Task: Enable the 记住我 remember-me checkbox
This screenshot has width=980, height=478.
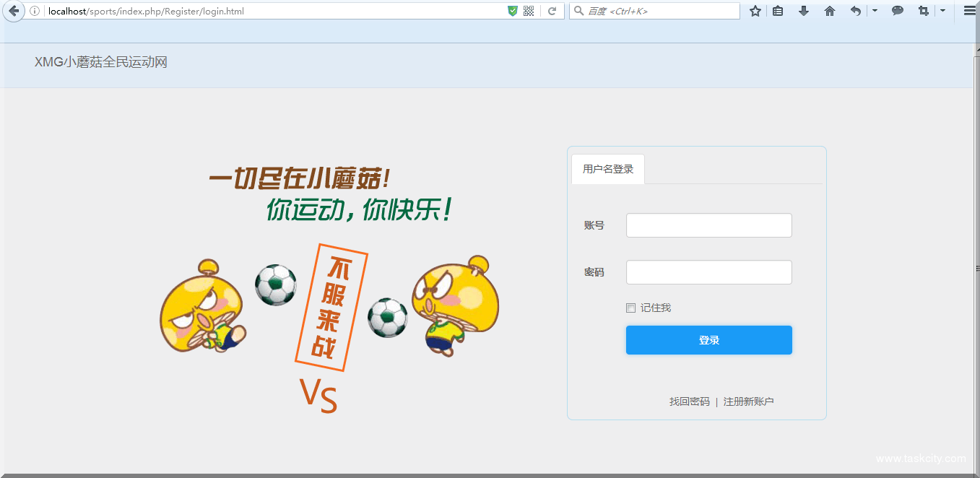Action: 630,308
